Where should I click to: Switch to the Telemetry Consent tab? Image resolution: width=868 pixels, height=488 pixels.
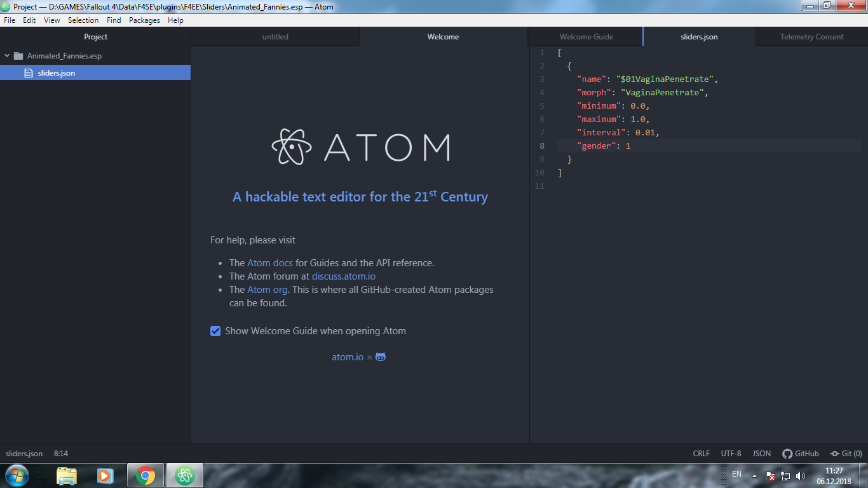(812, 37)
